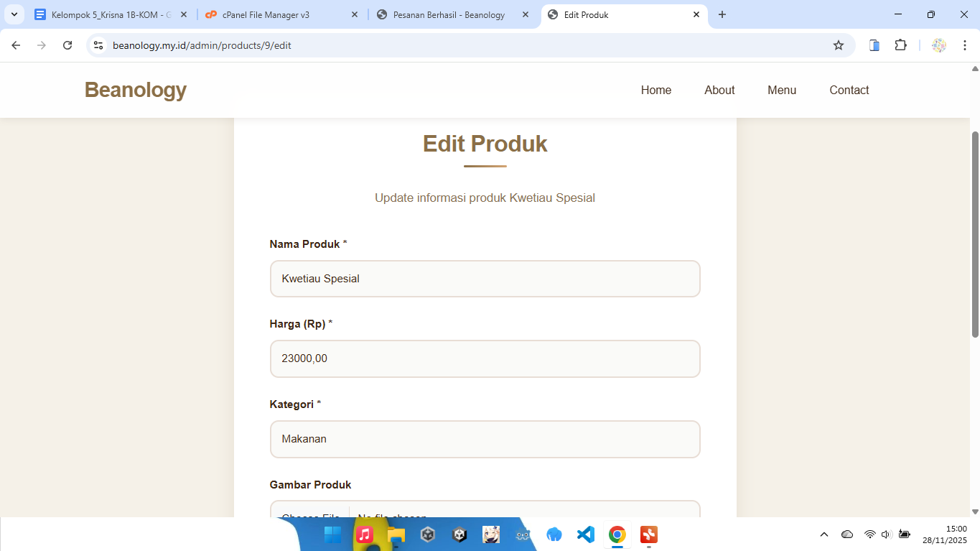Viewport: 980px width, 551px height.
Task: Navigate to the Contact link
Action: (849, 90)
